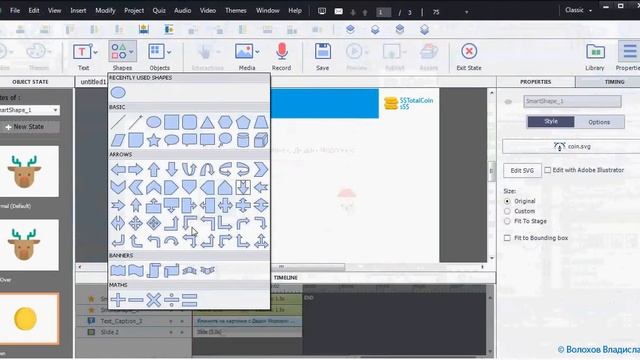Open the Window menu

pos(267,11)
